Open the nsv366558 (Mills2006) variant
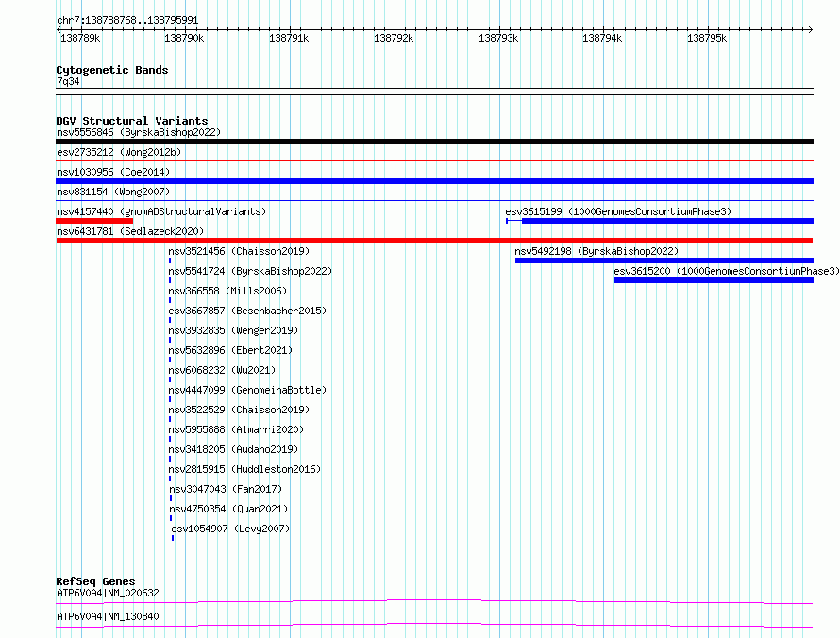The height and width of the screenshot is (638, 840). point(227,291)
